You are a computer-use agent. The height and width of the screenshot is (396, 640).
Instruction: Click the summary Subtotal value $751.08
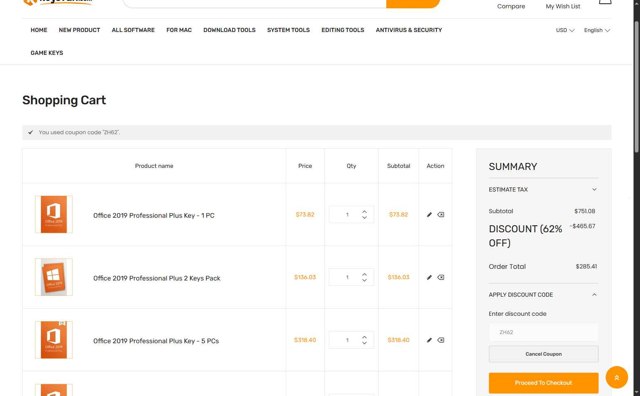[x=584, y=211]
